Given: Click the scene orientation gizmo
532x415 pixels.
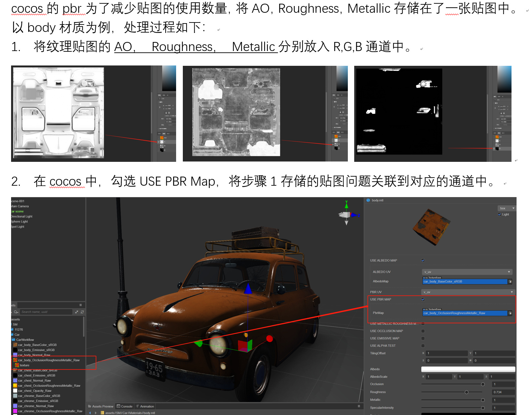Looking at the screenshot, I should click(349, 214).
